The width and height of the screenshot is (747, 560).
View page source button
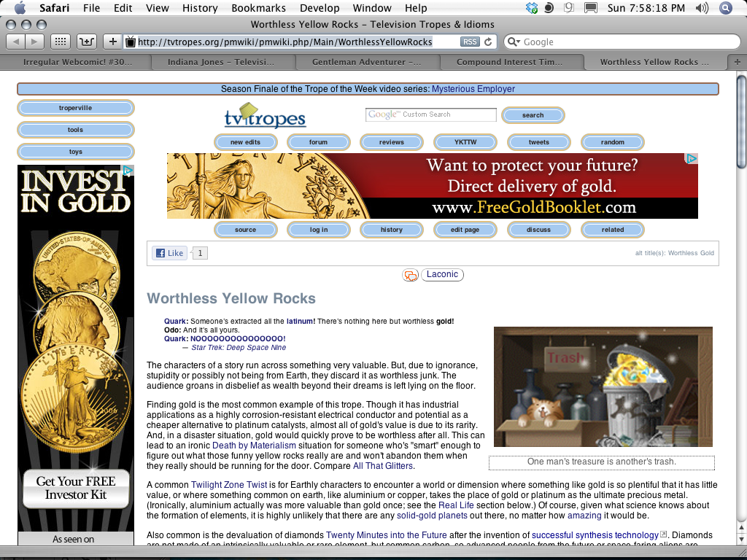tap(245, 230)
